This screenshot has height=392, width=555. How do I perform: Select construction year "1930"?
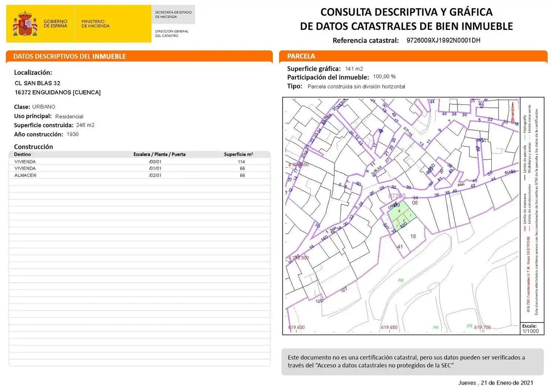coord(73,134)
